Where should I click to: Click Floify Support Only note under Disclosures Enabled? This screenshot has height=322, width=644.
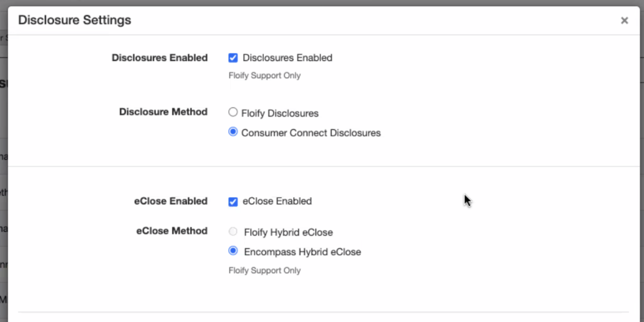tap(264, 76)
